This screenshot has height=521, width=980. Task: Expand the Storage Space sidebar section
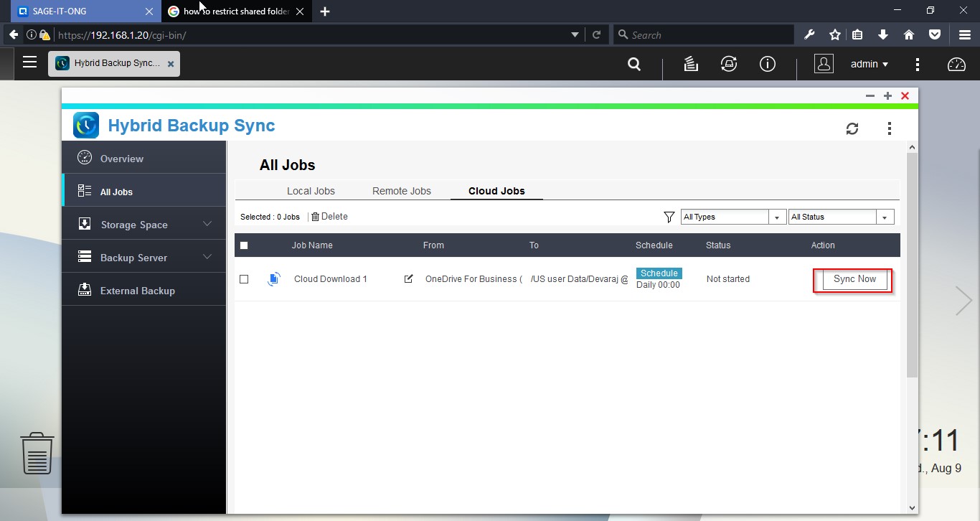pos(144,225)
